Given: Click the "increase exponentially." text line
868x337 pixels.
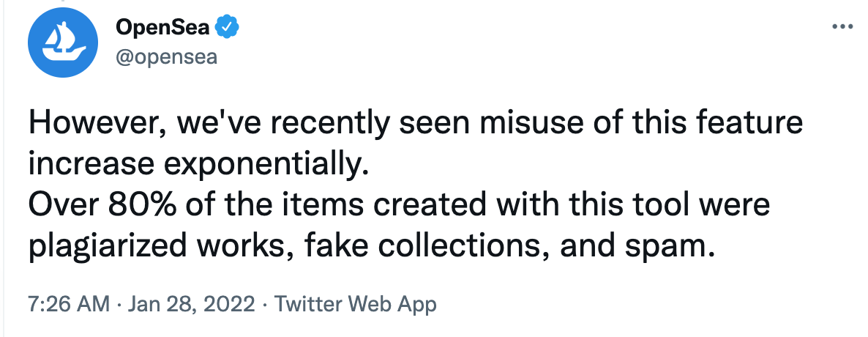Looking at the screenshot, I should 196,164.
